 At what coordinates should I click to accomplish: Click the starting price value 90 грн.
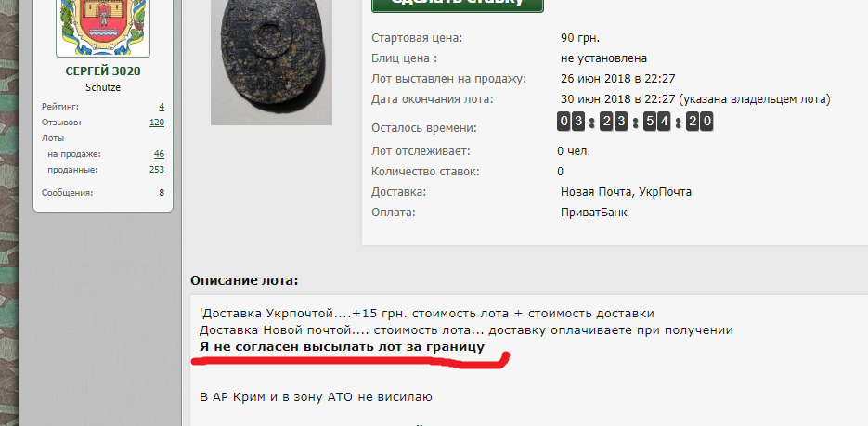tap(580, 38)
